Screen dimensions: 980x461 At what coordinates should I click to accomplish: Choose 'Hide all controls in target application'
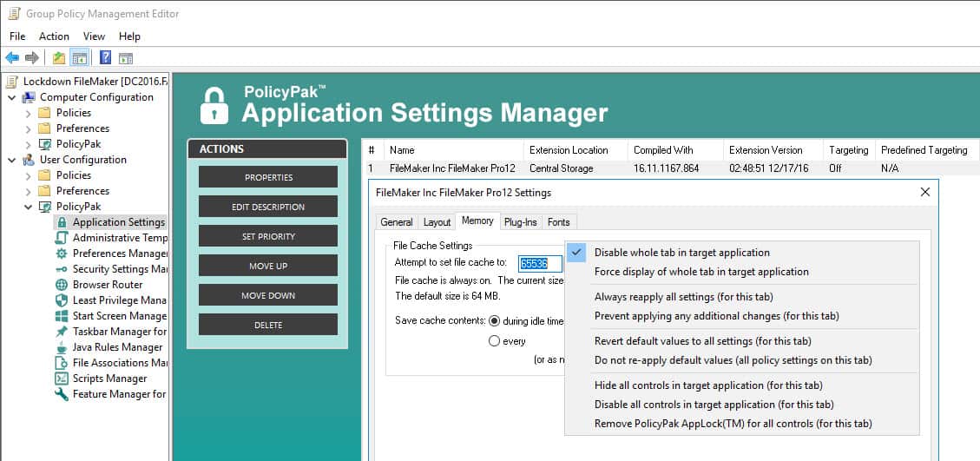742,385
